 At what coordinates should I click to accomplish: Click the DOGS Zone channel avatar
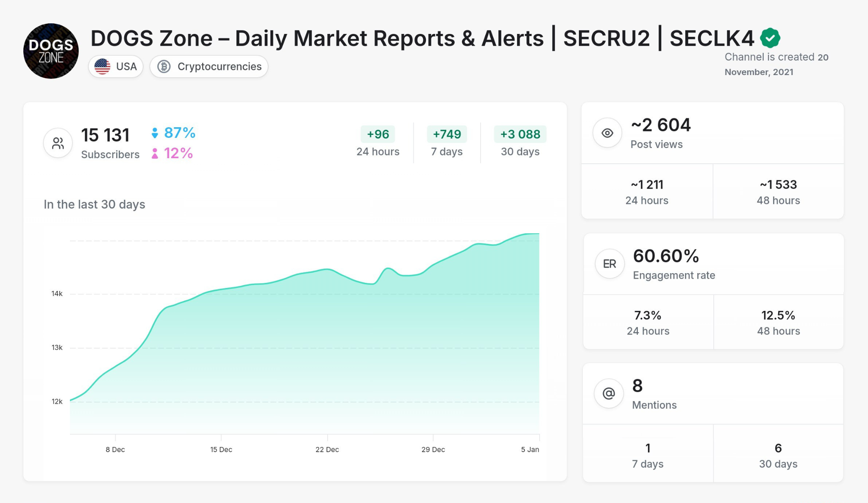(50, 50)
